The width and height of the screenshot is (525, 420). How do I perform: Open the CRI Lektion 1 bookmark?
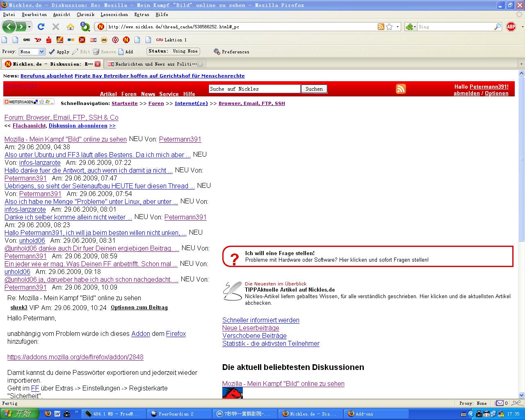coord(171,40)
